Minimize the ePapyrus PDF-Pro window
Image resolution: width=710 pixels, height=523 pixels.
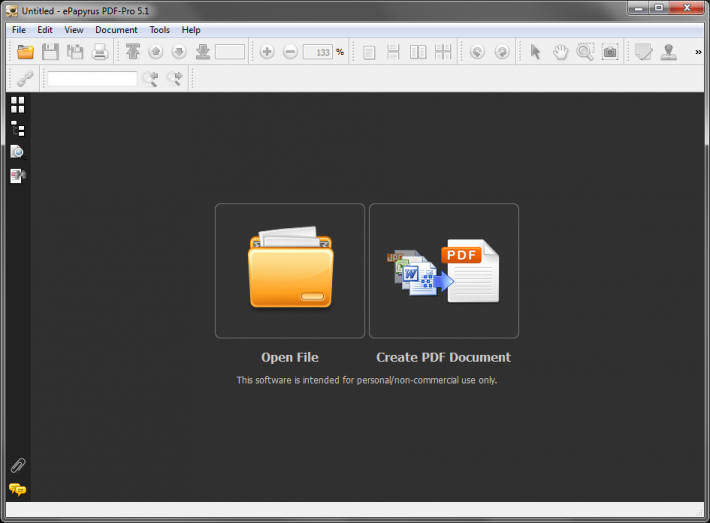click(x=638, y=8)
